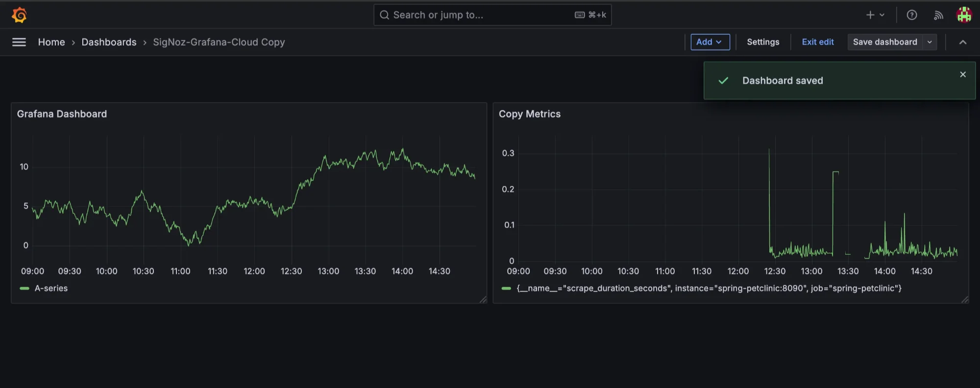
Task: Open the help question mark icon
Action: pos(912,15)
